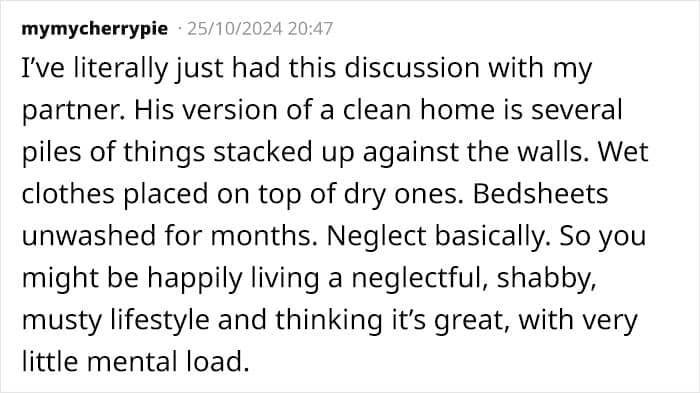Click the word "musty" in the comment
Image resolution: width=700 pixels, height=393 pixels.
[62, 321]
